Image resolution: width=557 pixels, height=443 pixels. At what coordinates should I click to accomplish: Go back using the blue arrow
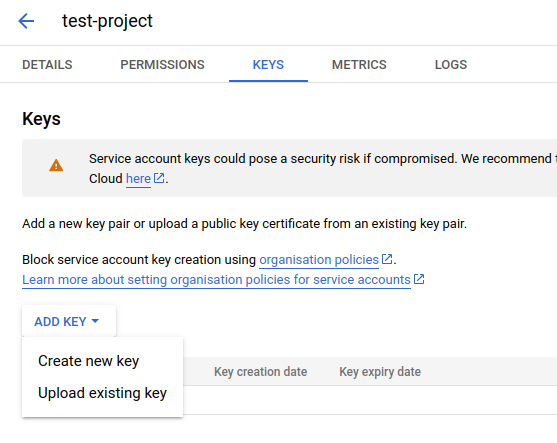(x=26, y=21)
